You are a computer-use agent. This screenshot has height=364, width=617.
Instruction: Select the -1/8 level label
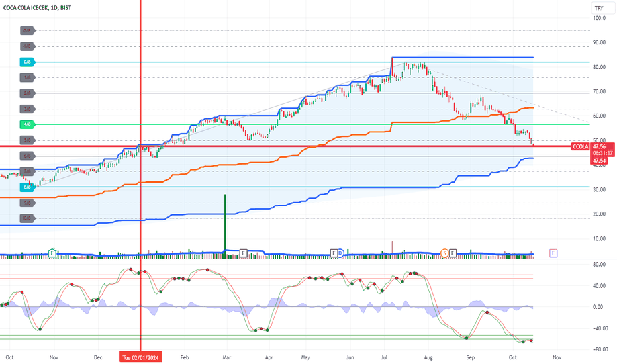click(27, 46)
